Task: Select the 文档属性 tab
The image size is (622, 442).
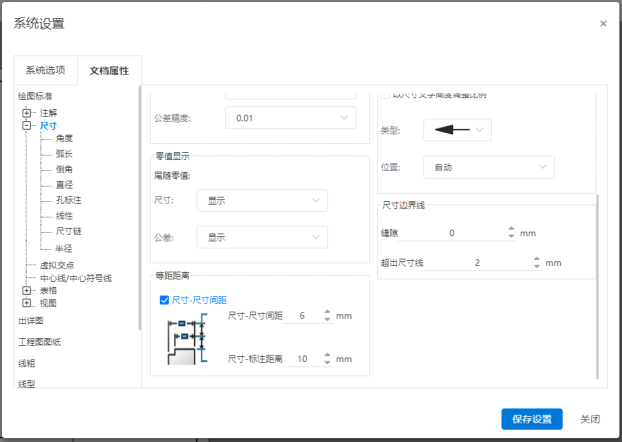Action: tap(109, 71)
